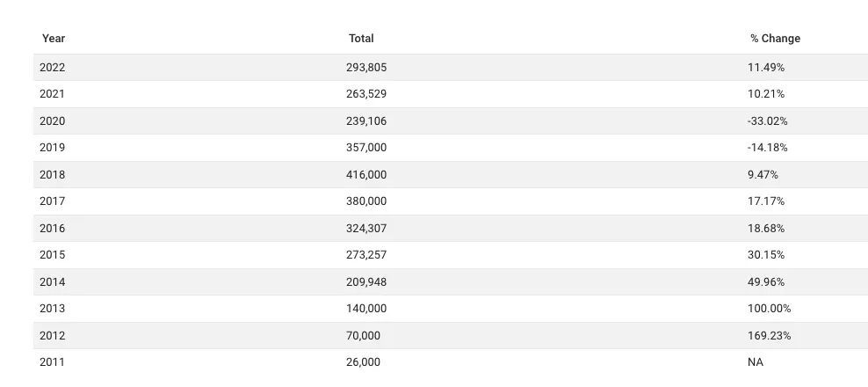
Task: Click the 49.96% change value
Action: point(765,282)
